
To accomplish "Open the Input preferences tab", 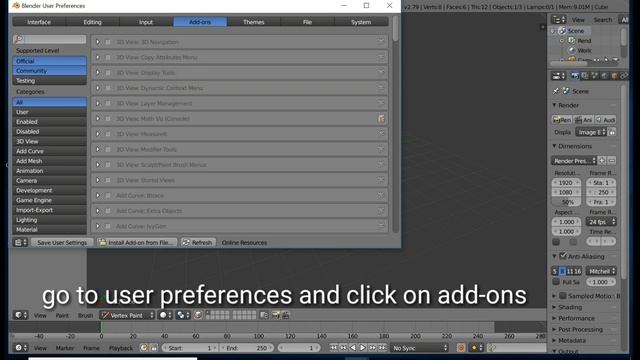I will click(x=146, y=22).
